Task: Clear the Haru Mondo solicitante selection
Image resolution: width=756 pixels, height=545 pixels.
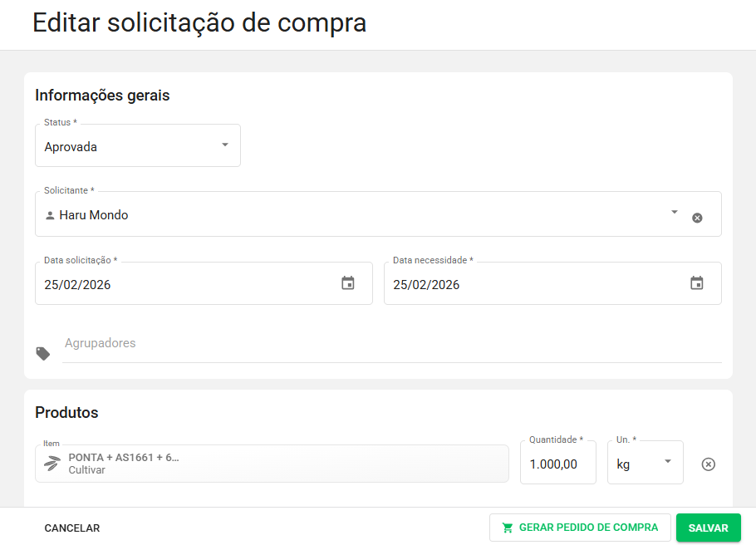Action: (697, 218)
